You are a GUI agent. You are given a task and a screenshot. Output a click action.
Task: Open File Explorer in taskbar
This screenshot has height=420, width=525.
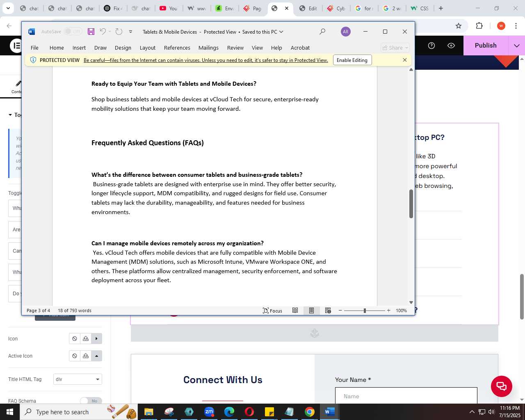pos(149,412)
